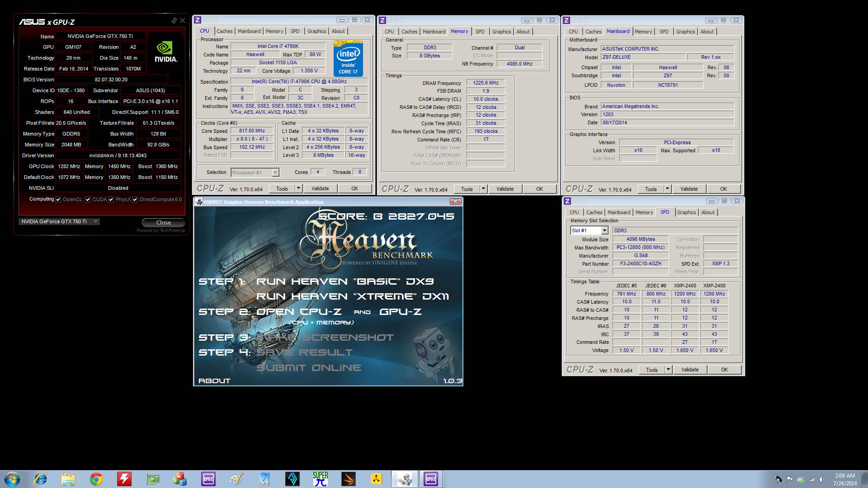Open Processor #1 selection dropdown
This screenshot has height=488, width=868.
pos(255,172)
